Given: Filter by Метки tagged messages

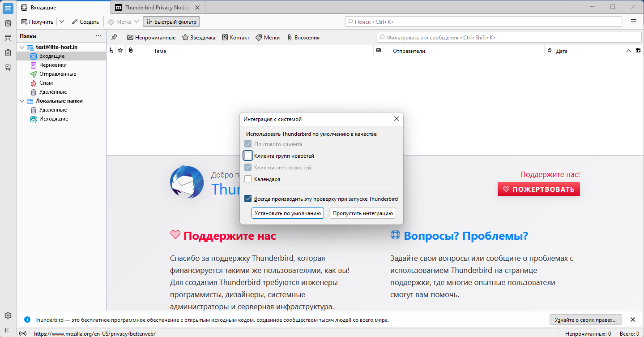Looking at the screenshot, I should pyautogui.click(x=268, y=38).
